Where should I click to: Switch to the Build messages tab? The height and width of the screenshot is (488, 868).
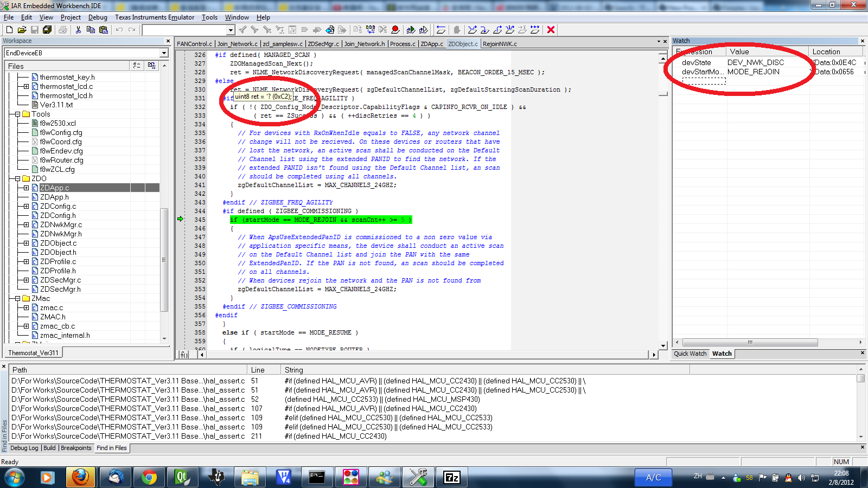click(49, 448)
